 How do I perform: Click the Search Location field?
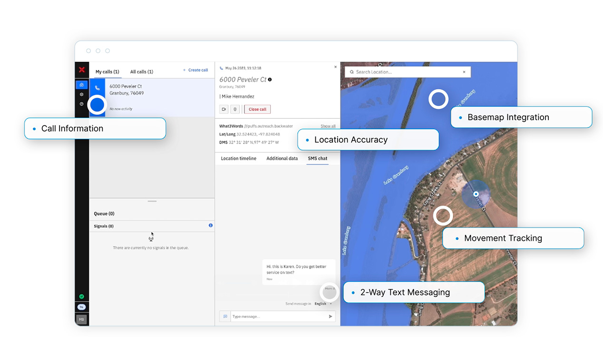(x=408, y=72)
